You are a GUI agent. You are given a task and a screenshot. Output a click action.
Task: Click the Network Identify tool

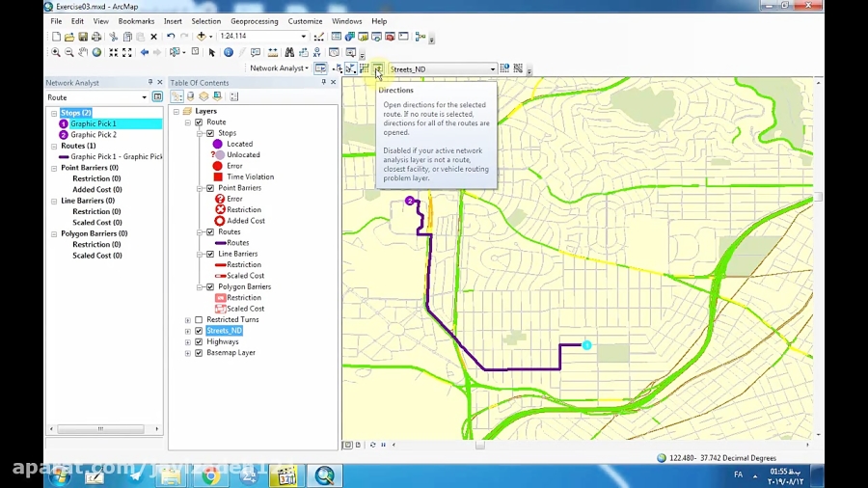coord(504,68)
